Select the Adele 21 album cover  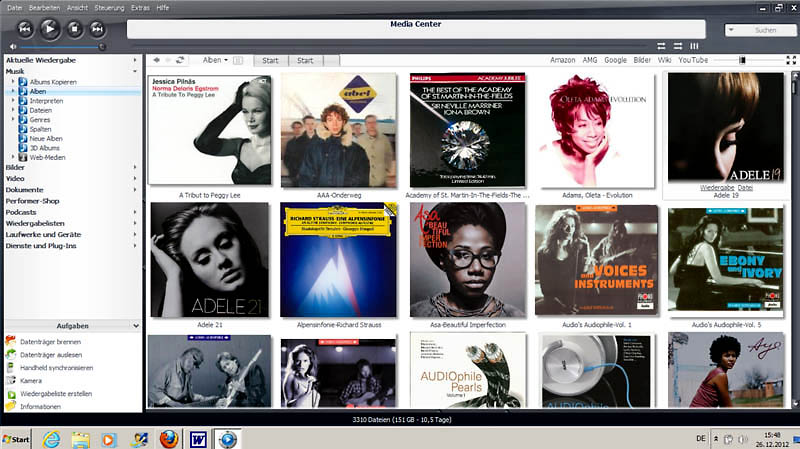[209, 260]
